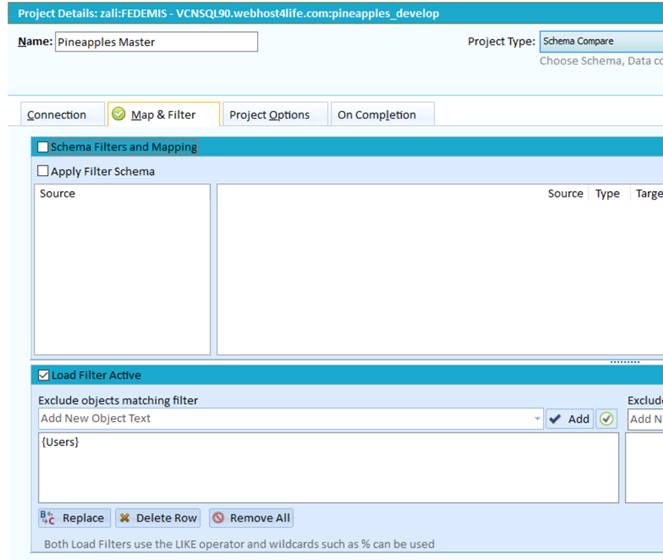Click the Add New Object Text input
The height and width of the screenshot is (560, 663).
tap(285, 419)
